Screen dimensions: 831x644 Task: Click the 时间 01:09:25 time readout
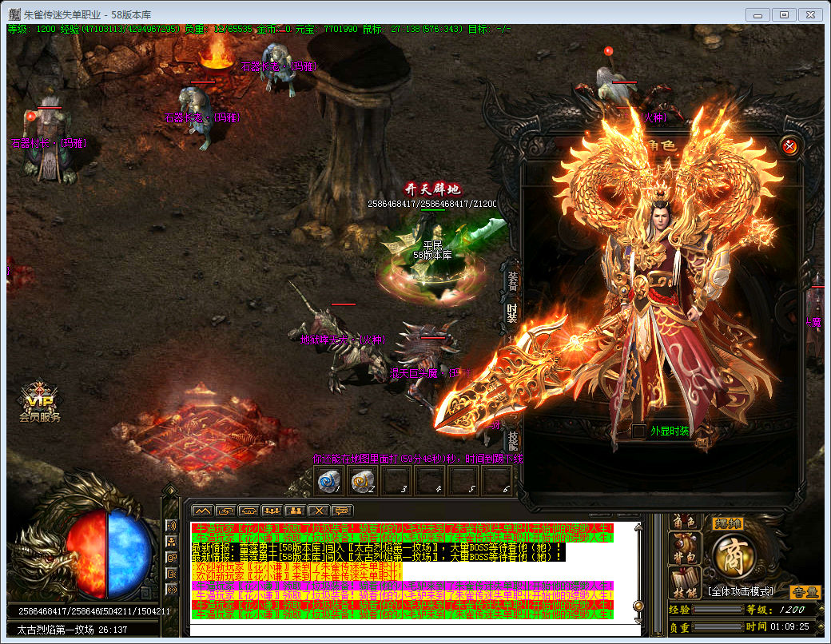(x=777, y=626)
